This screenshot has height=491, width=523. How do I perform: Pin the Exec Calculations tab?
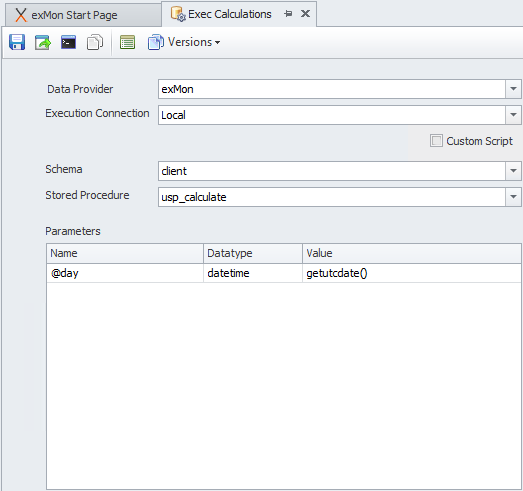(x=288, y=14)
